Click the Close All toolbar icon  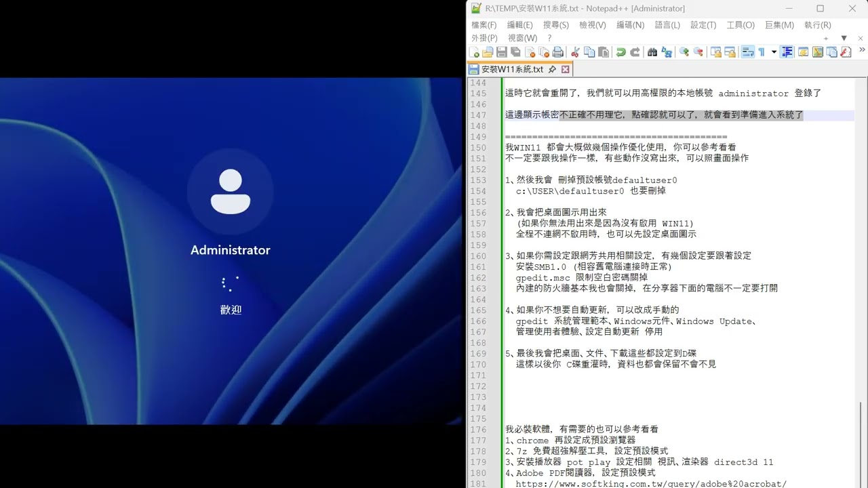544,52
